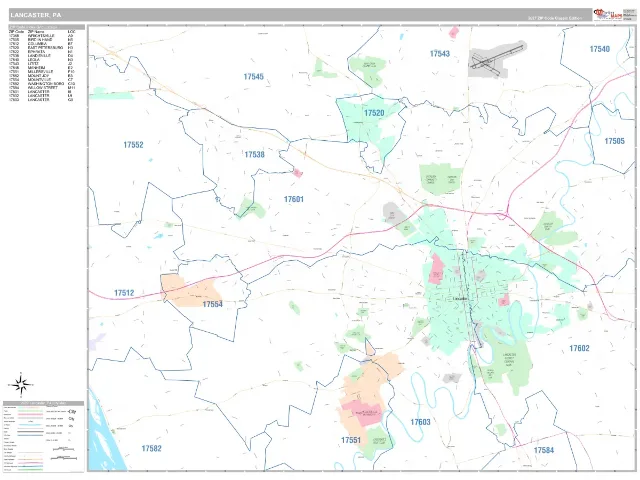The image size is (640, 480).
Task: Click LANDISVILLE row in ZIP index
Action: click(x=42, y=56)
